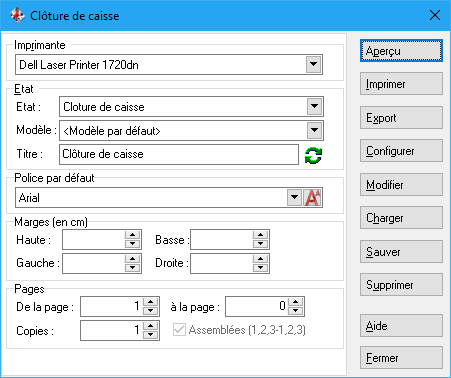Screen dimensions: 451x378
Task: Click inside the Titre text field
Action: point(179,154)
